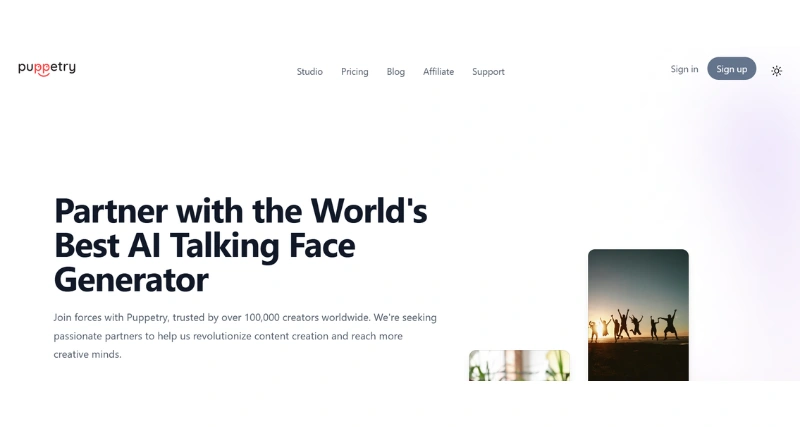Click the "passionate partners" sentence line
The image size is (800, 427).
(x=228, y=336)
